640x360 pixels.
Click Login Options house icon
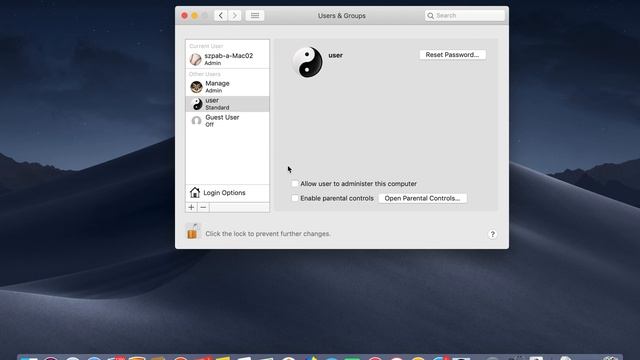coord(195,192)
